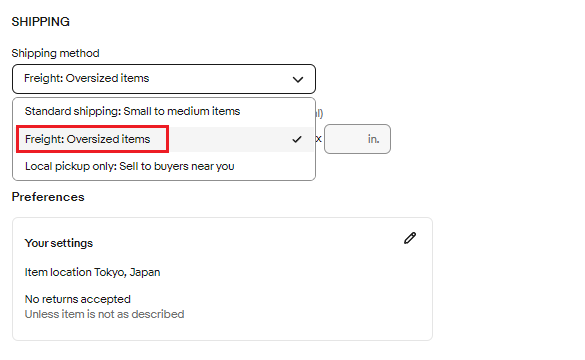Click the x separator before the dimension field
The height and width of the screenshot is (360, 585).
click(x=319, y=139)
